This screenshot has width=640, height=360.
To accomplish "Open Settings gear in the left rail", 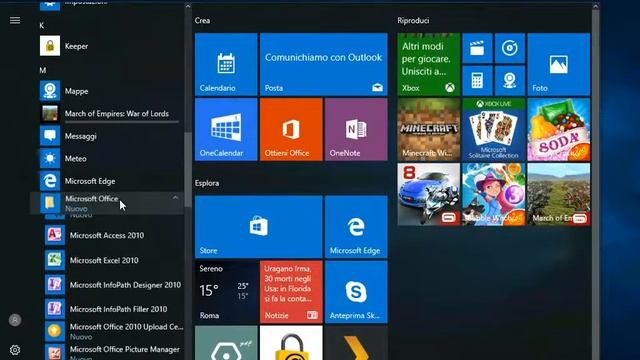I will 15,350.
